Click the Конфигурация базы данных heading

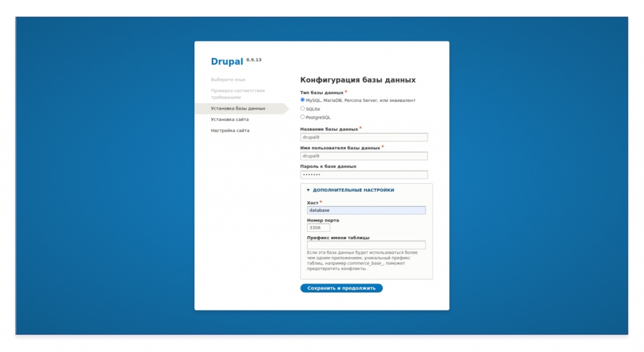[x=358, y=80]
